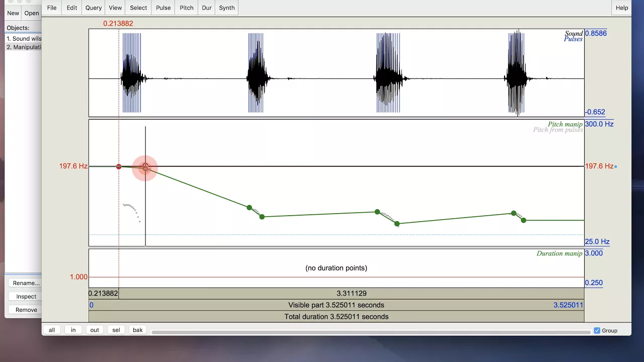Select the lowest pitch point of third syllable
The image size is (644, 362).
[397, 224]
